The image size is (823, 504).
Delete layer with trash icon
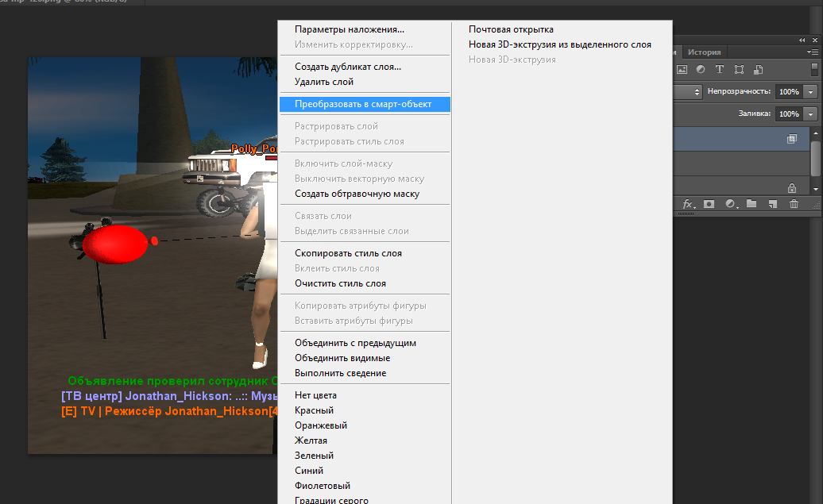point(794,204)
